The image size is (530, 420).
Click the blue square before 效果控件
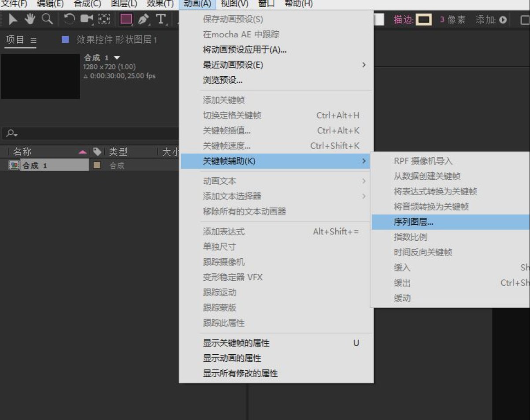pyautogui.click(x=65, y=40)
